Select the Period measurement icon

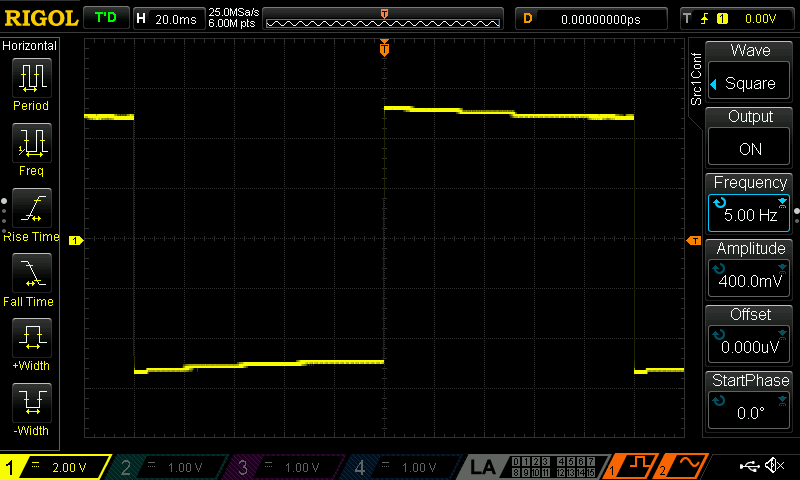click(32, 78)
